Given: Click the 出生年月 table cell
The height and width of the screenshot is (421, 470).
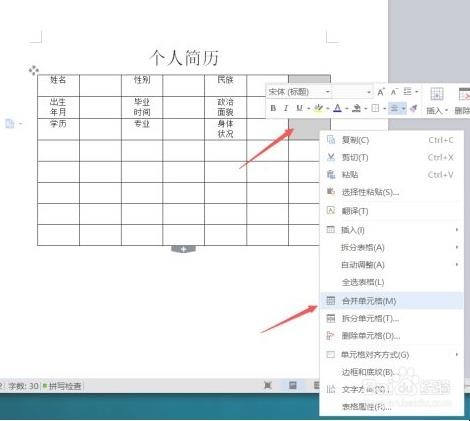Looking at the screenshot, I should (x=58, y=107).
